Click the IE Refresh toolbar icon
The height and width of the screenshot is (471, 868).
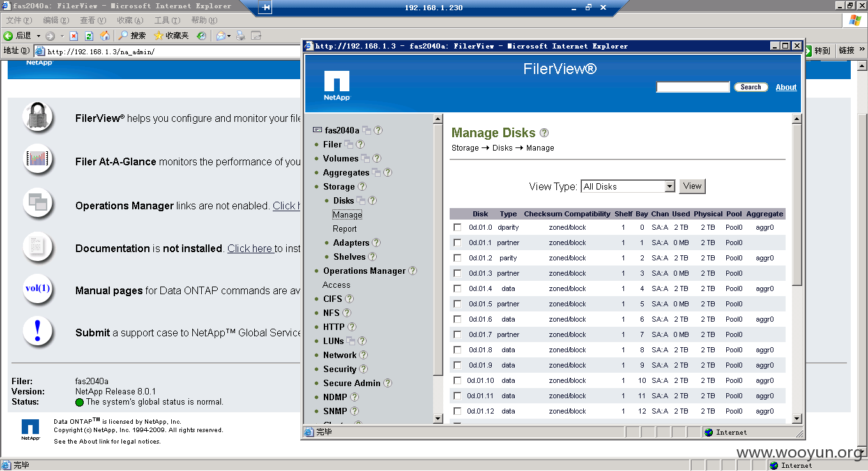pos(89,36)
